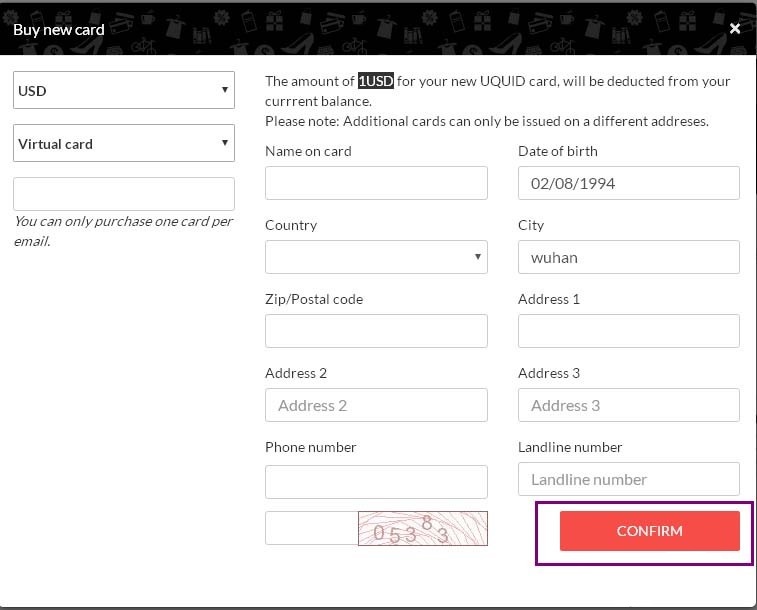Image resolution: width=757 pixels, height=610 pixels.
Task: Close the Buy new card dialog
Action: (x=735, y=29)
